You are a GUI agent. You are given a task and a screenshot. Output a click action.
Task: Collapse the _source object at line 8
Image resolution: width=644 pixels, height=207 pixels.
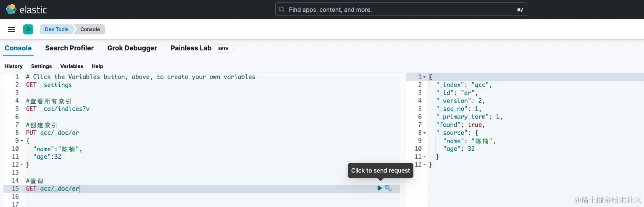(x=424, y=133)
